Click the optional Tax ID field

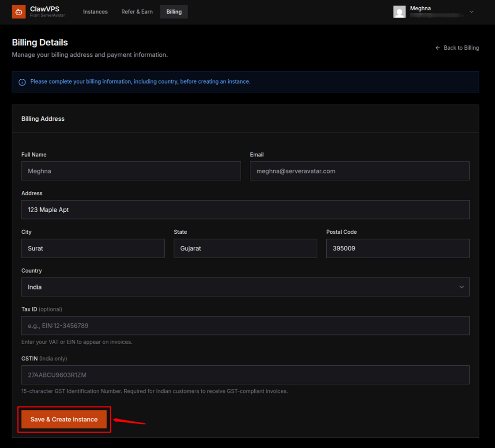click(245, 325)
